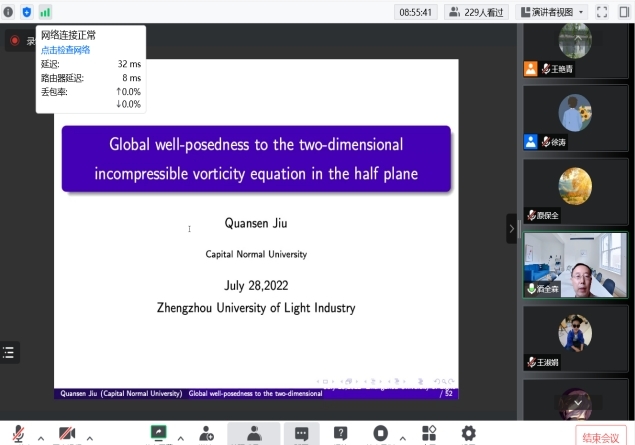The width and height of the screenshot is (635, 445).
Task: Open the chat panel icon
Action: point(301,434)
